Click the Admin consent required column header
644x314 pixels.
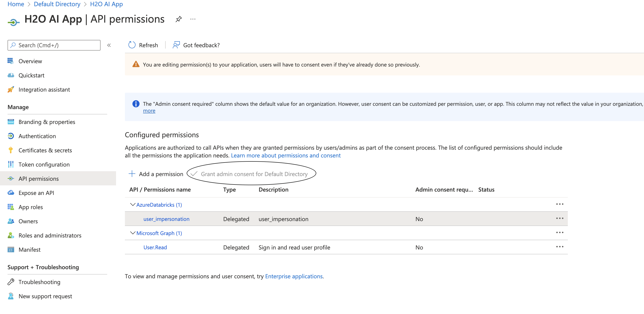444,190
